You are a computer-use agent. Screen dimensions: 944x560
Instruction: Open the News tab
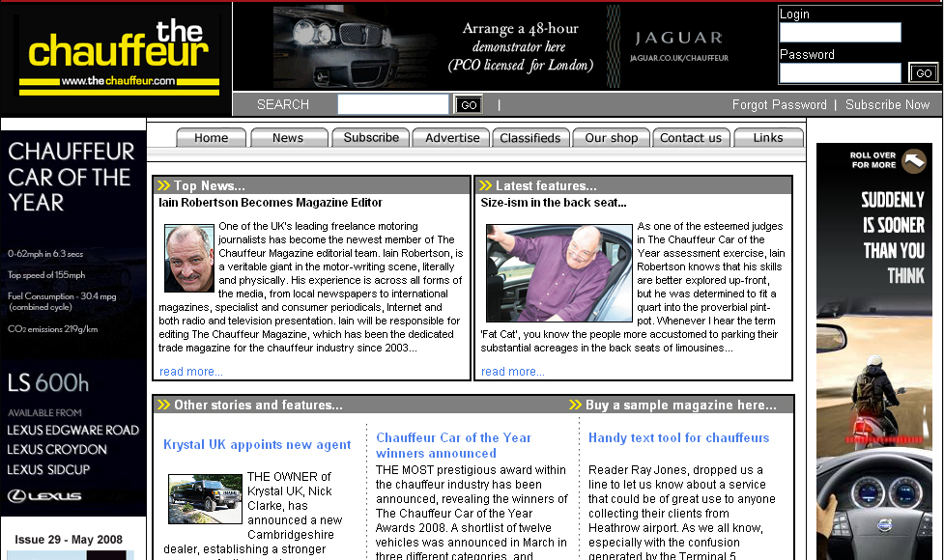point(288,138)
